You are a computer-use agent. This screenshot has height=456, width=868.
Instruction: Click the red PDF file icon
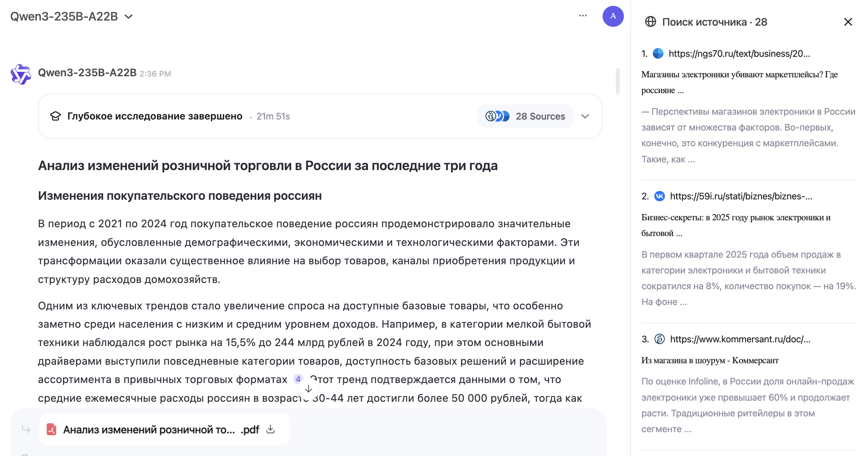(x=52, y=429)
